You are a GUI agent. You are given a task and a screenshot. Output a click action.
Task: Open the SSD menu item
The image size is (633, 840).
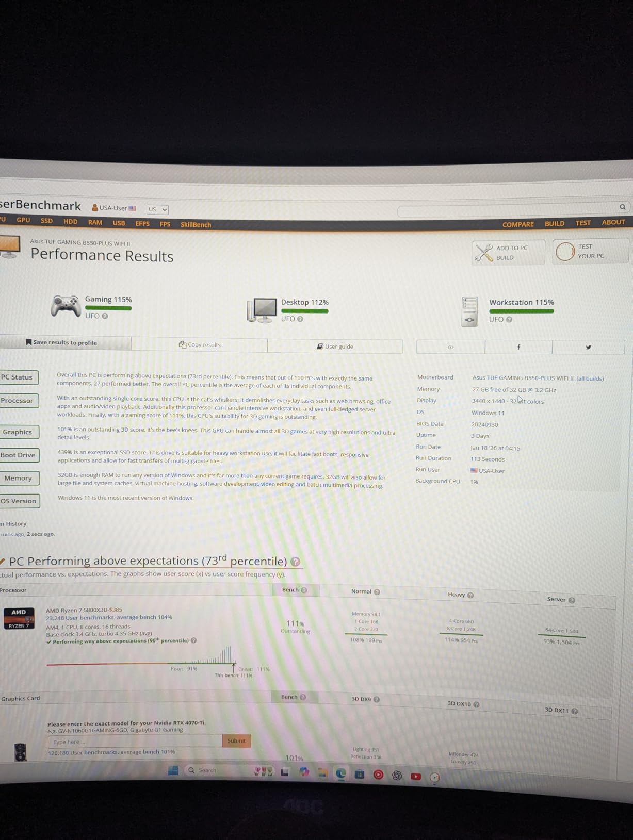[x=47, y=221]
